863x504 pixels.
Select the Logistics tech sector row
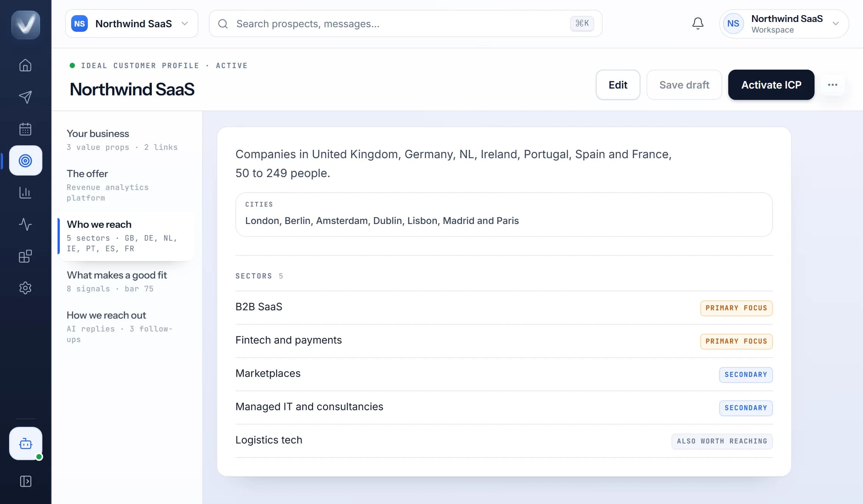pyautogui.click(x=504, y=440)
